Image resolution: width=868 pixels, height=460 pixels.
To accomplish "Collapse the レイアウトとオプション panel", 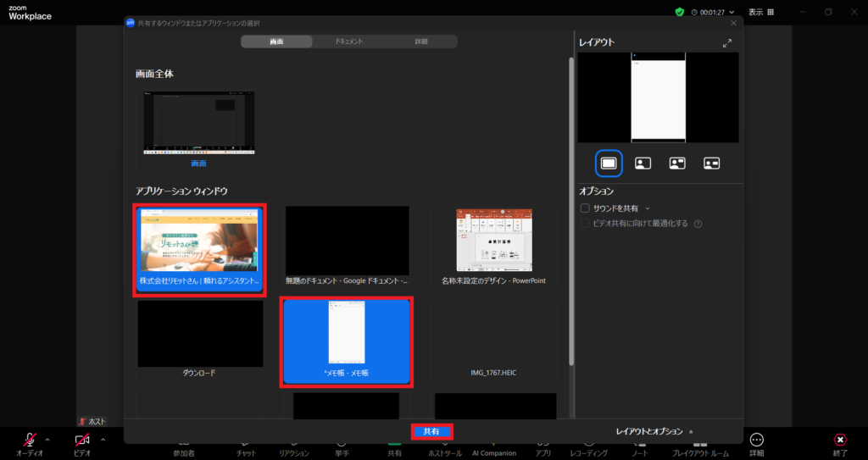I will (654, 431).
